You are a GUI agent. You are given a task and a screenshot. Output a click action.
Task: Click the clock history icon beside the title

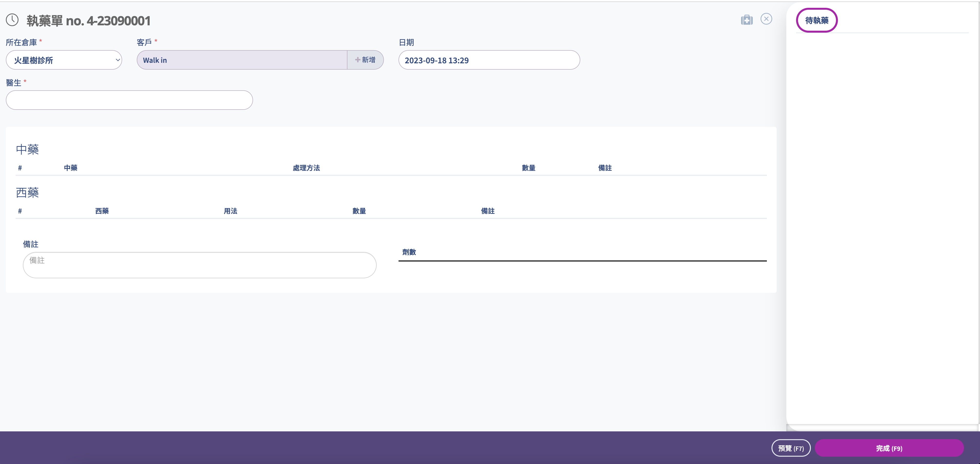12,20
